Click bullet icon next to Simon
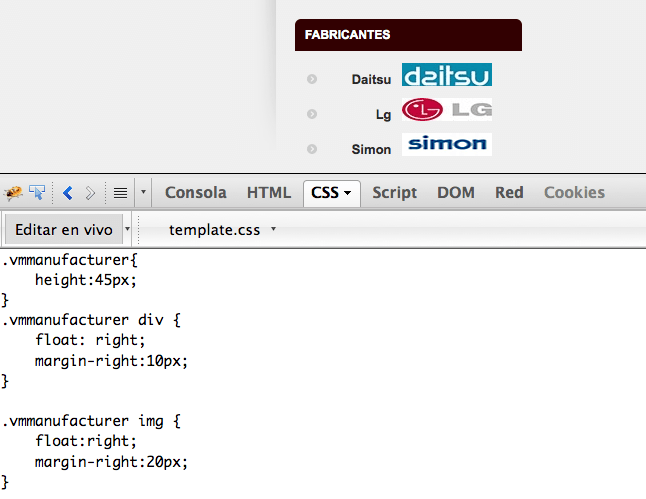 [x=312, y=149]
